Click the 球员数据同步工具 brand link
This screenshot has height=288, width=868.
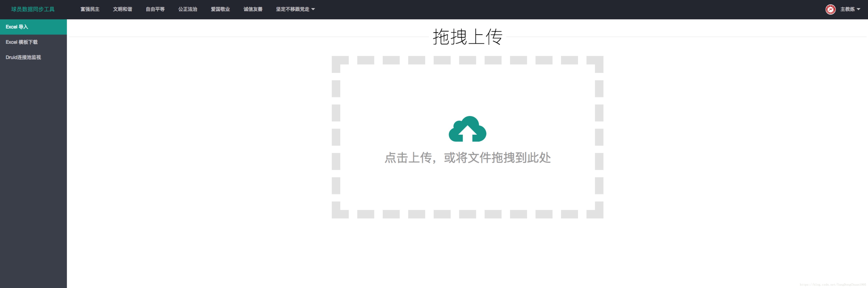tap(33, 9)
